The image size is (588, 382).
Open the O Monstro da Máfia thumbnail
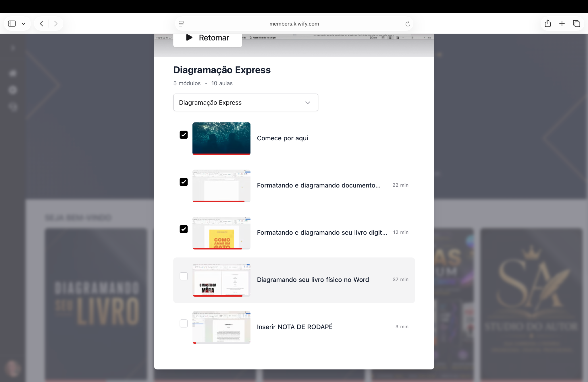[x=221, y=280]
